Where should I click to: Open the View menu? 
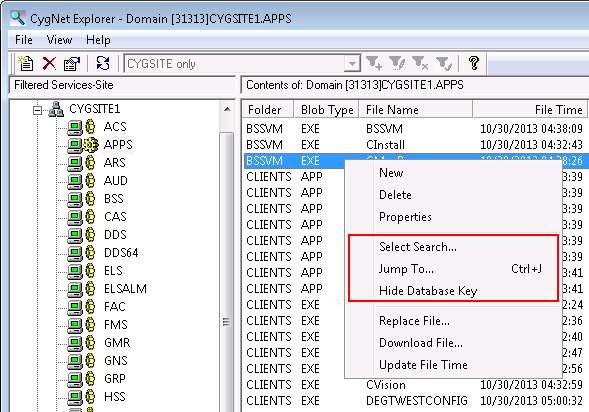tap(59, 40)
